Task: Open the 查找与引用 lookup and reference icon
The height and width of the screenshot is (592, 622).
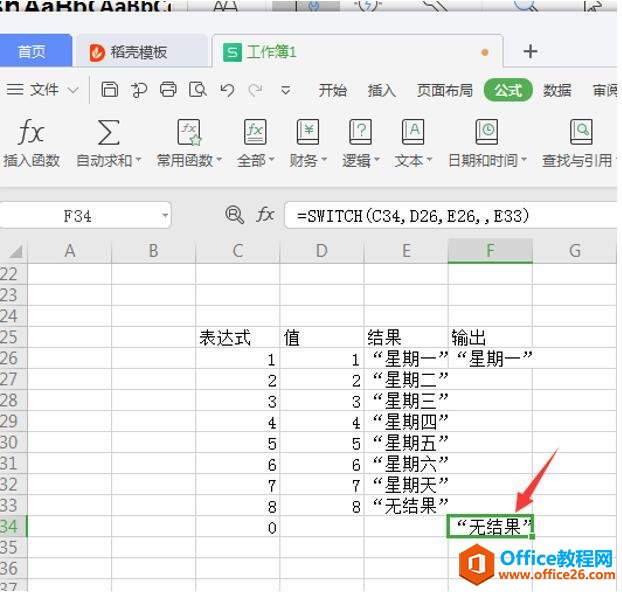Action: (581, 132)
